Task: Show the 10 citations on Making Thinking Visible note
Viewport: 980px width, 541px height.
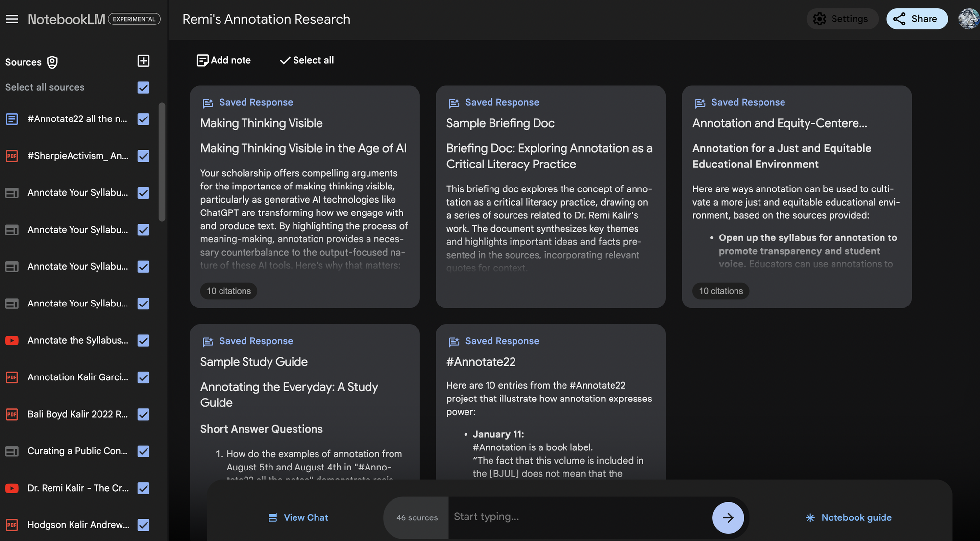Action: tap(228, 291)
